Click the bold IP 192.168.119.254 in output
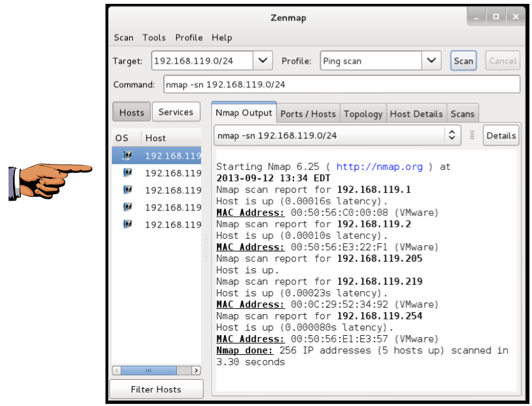 coord(379,315)
